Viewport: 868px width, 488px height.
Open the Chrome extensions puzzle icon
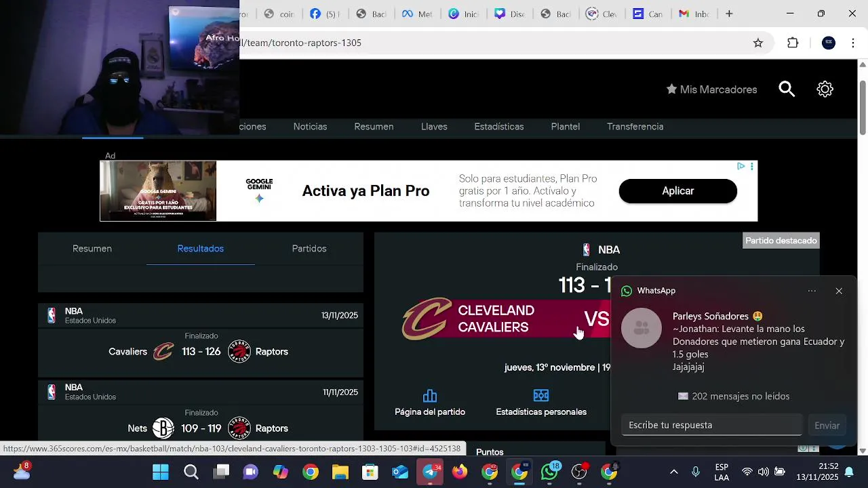(793, 43)
